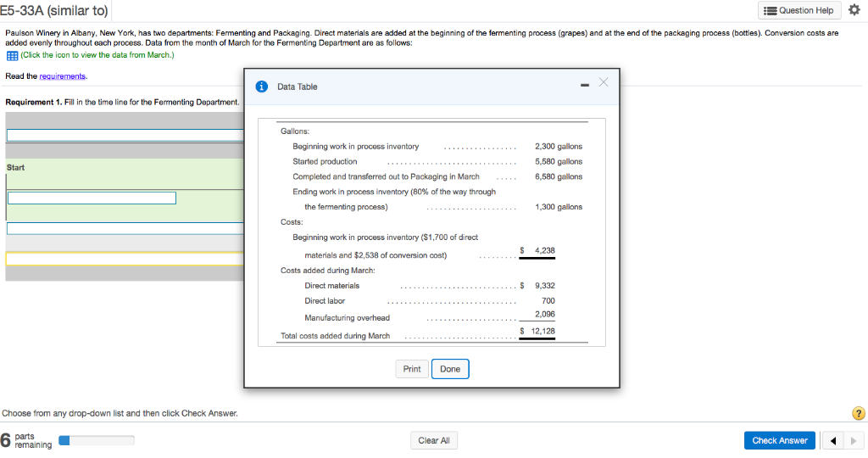Click the '2,096' manufacturing overhead cost

coord(545,314)
